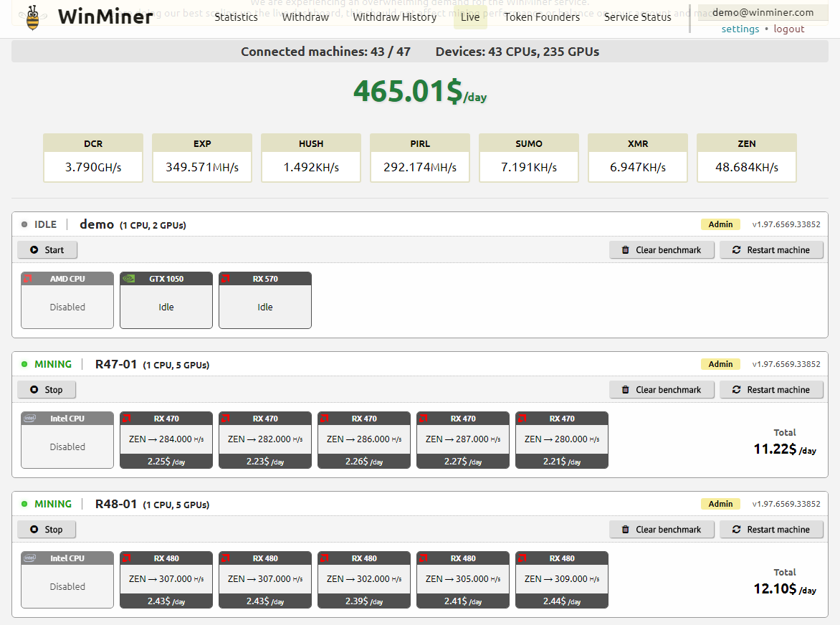
Task: Click RX 480 card mining 309.000 H/s
Action: [562, 580]
